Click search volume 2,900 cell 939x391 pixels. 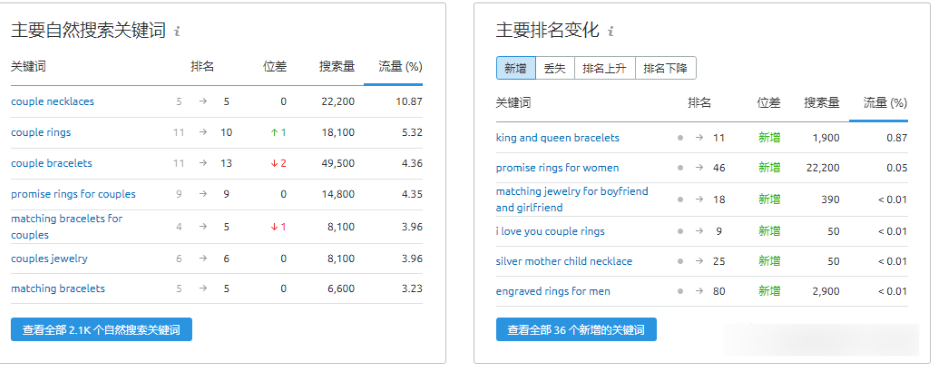(826, 292)
